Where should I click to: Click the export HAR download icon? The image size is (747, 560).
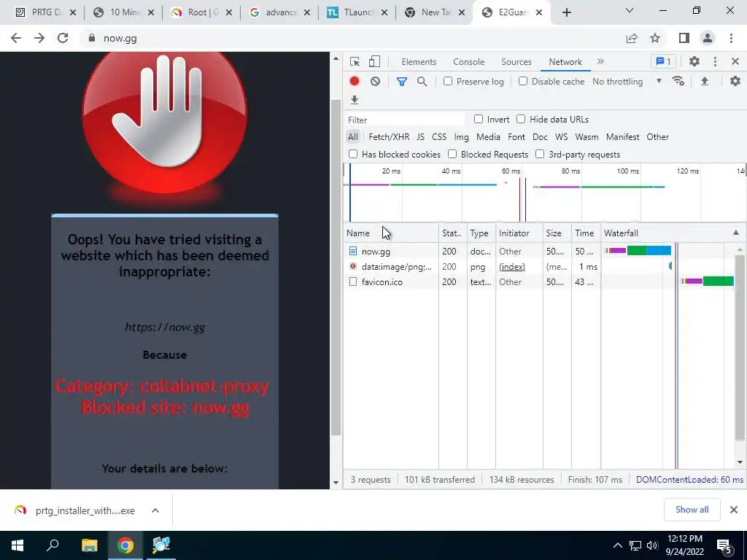[355, 99]
